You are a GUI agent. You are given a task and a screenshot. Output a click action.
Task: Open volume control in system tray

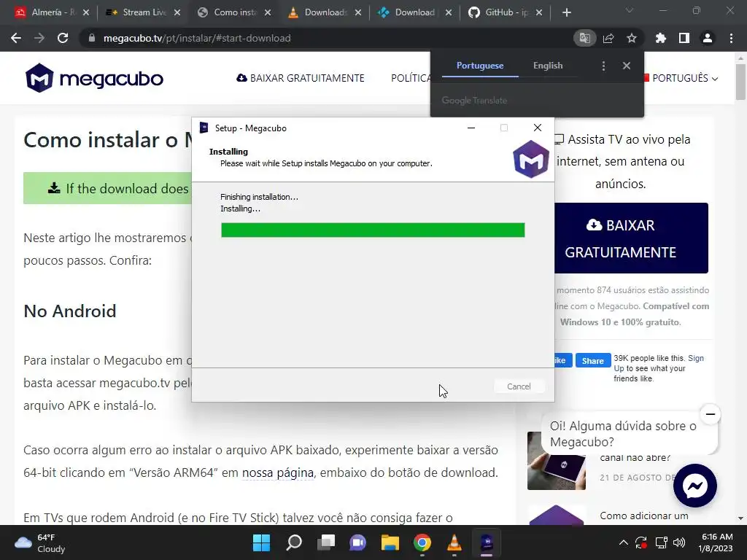pos(679,542)
